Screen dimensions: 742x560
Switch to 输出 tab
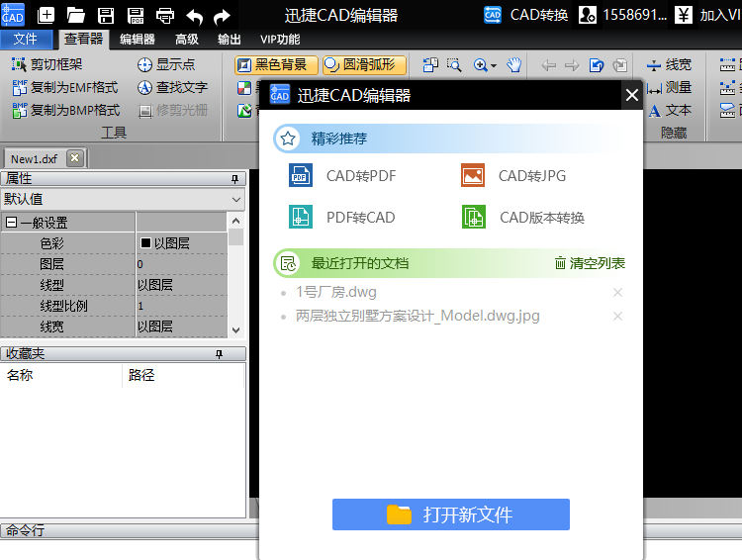pyautogui.click(x=230, y=40)
